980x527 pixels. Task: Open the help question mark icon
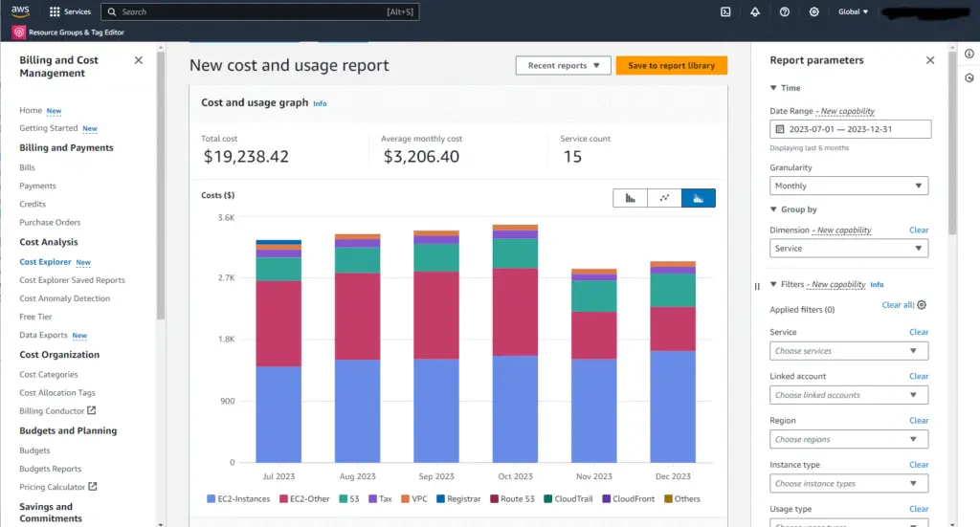[x=785, y=11]
